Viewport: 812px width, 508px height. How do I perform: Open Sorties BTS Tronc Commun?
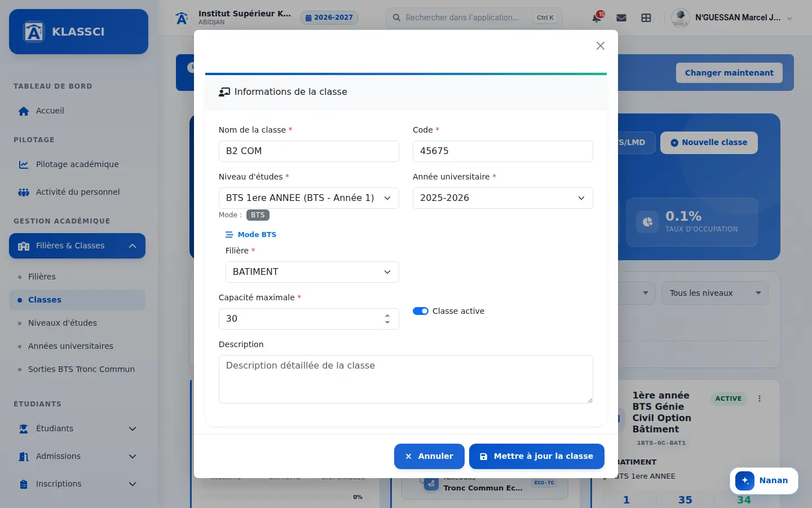point(77,369)
